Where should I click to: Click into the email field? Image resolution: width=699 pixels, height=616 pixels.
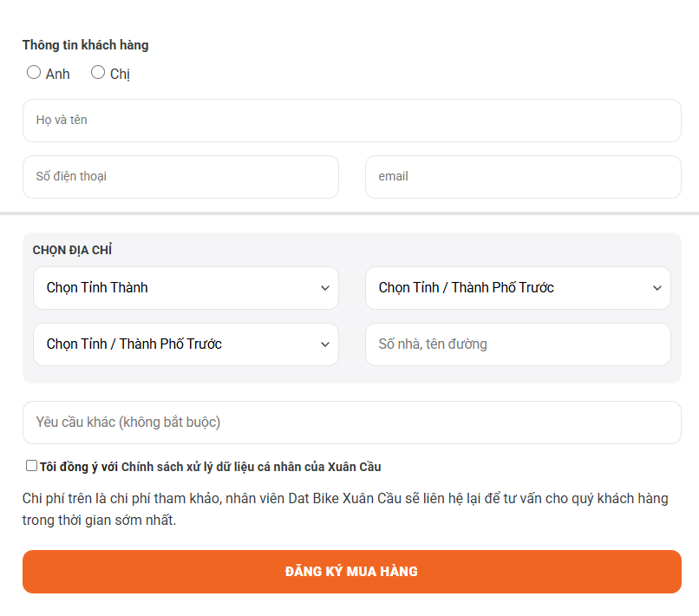523,177
